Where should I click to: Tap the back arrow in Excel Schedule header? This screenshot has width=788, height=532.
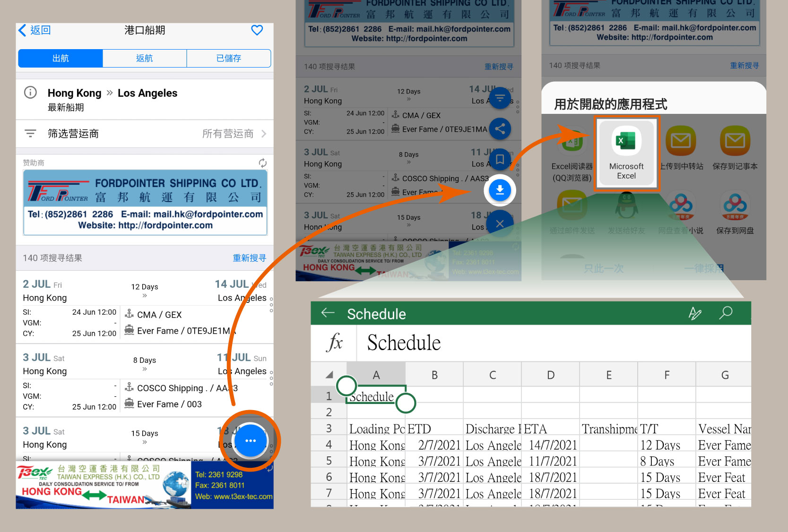tap(328, 313)
